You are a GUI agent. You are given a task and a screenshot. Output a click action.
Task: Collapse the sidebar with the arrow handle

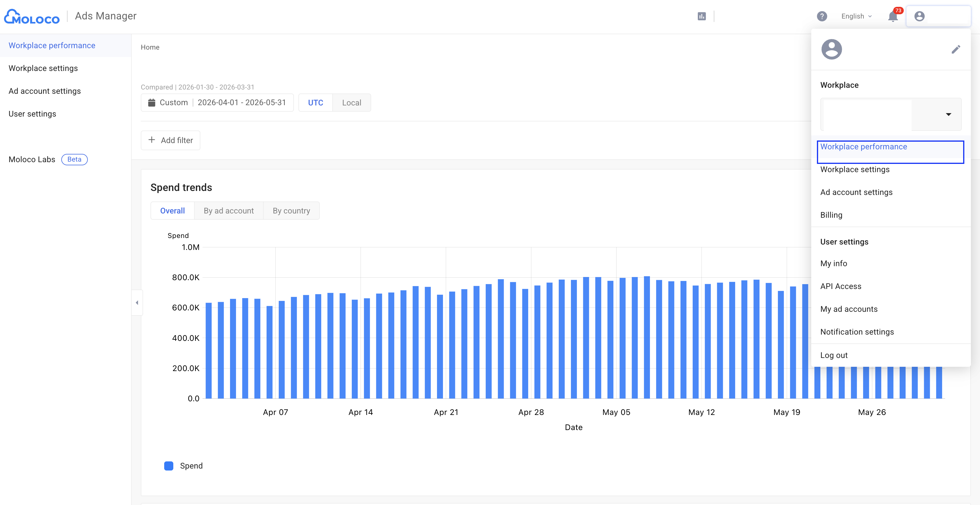click(137, 303)
